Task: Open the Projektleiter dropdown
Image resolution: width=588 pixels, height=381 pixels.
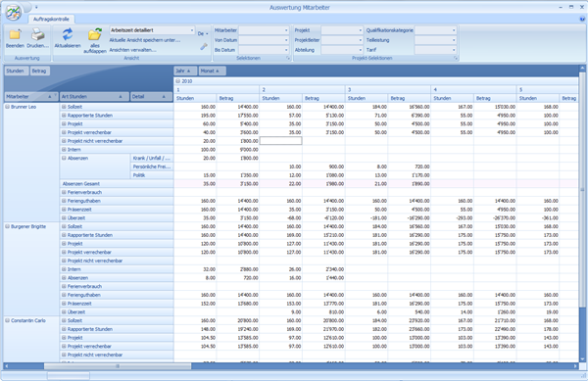Action: (361, 40)
